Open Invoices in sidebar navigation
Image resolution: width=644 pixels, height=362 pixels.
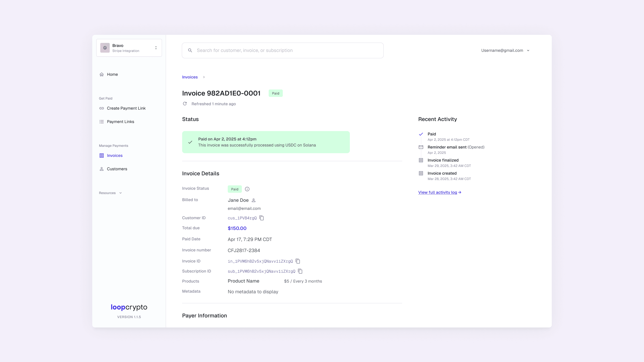tap(115, 155)
